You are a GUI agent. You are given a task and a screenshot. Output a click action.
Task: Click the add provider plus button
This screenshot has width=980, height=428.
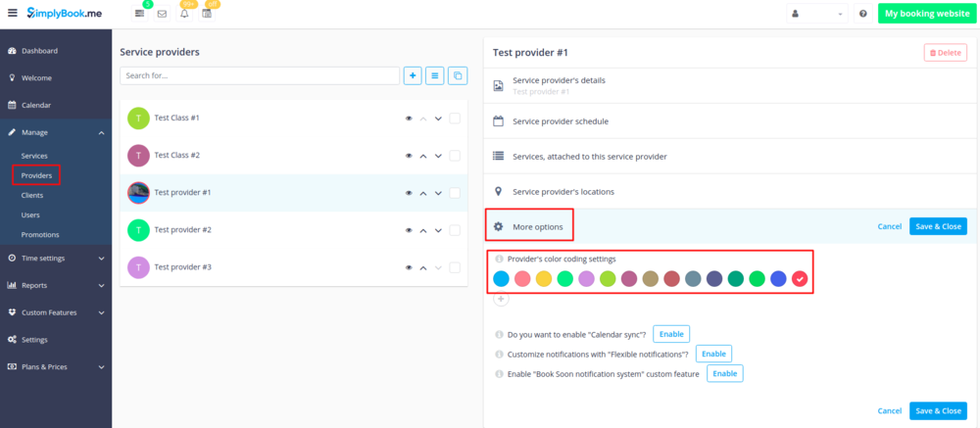413,75
